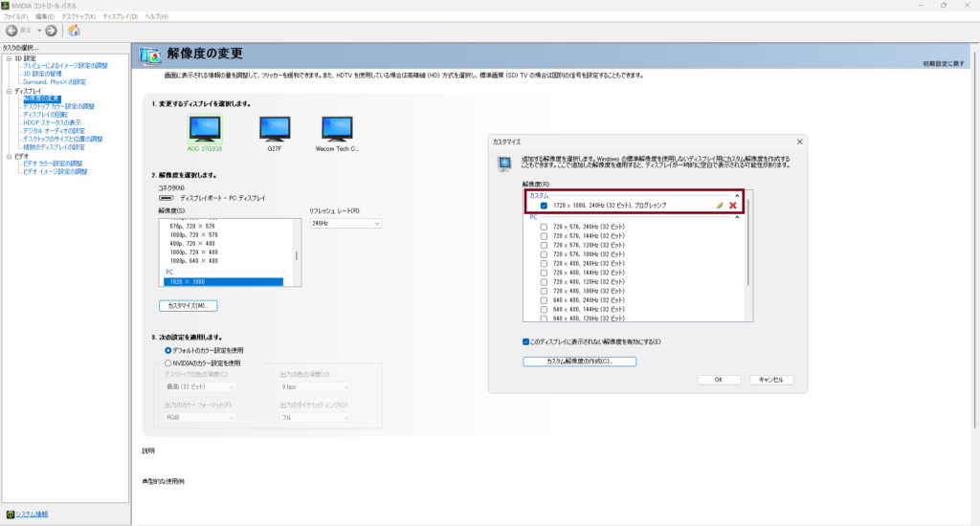The image size is (980, 526).
Task: Toggle このディスプレイに表示されない解像度を有効にする checkbox
Action: pos(526,341)
